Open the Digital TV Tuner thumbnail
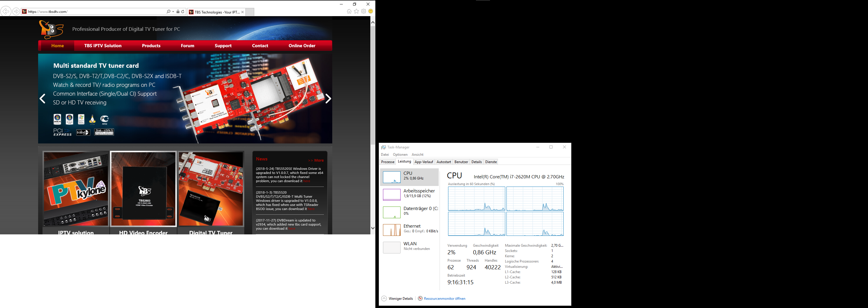Screen dimensions: 868x308 point(211,189)
